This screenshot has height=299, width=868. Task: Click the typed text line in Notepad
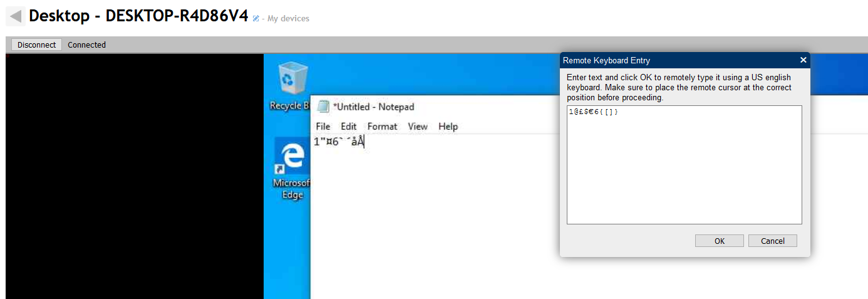pyautogui.click(x=339, y=142)
